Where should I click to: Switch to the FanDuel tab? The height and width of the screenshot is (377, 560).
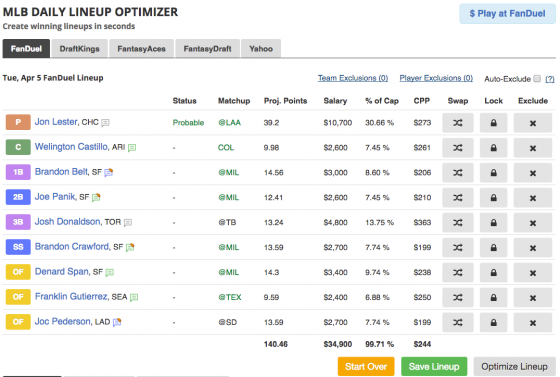pyautogui.click(x=26, y=49)
